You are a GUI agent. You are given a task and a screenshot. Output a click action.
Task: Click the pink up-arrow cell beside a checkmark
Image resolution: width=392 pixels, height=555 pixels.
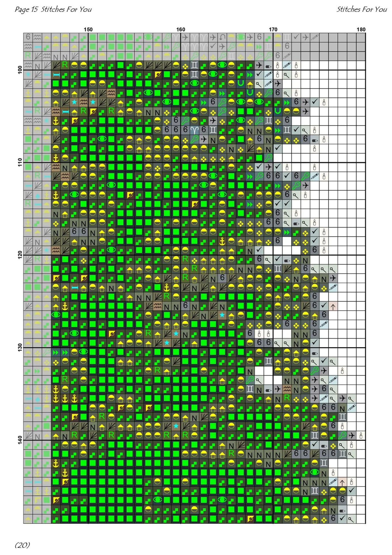(333, 306)
